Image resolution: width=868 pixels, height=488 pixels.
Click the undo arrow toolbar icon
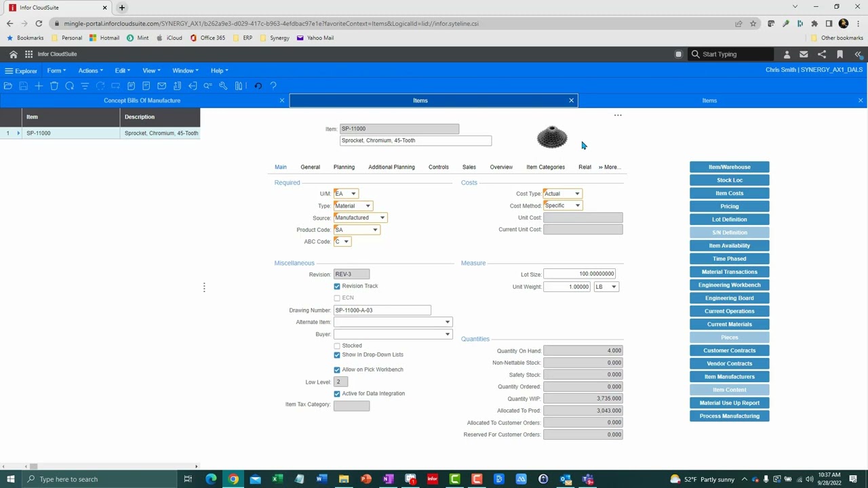point(258,86)
